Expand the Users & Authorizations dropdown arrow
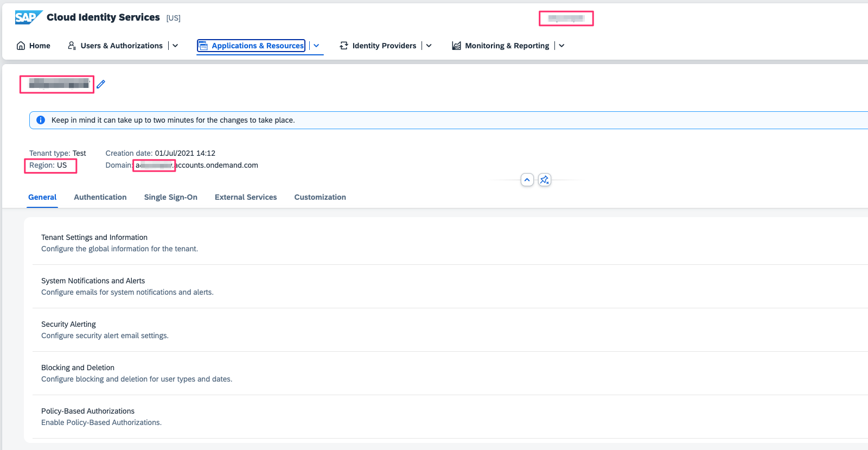The image size is (868, 450). pos(175,46)
